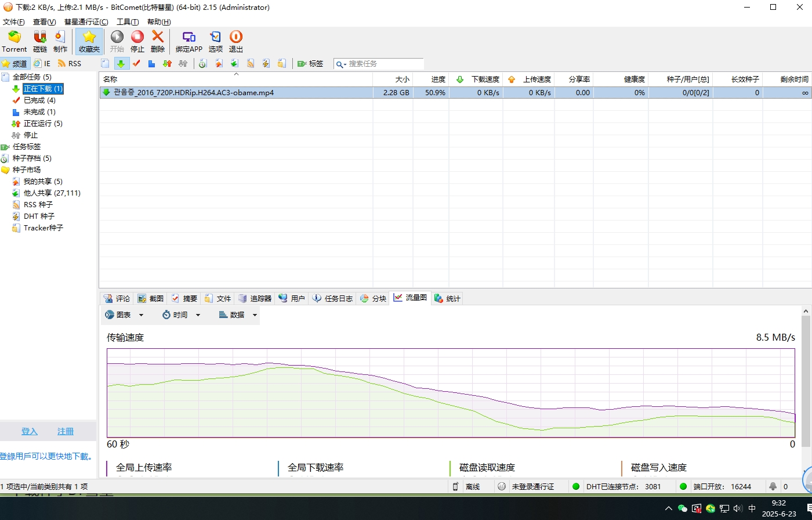
Task: Click the green dot next to DHT已连接节点
Action: click(x=576, y=486)
